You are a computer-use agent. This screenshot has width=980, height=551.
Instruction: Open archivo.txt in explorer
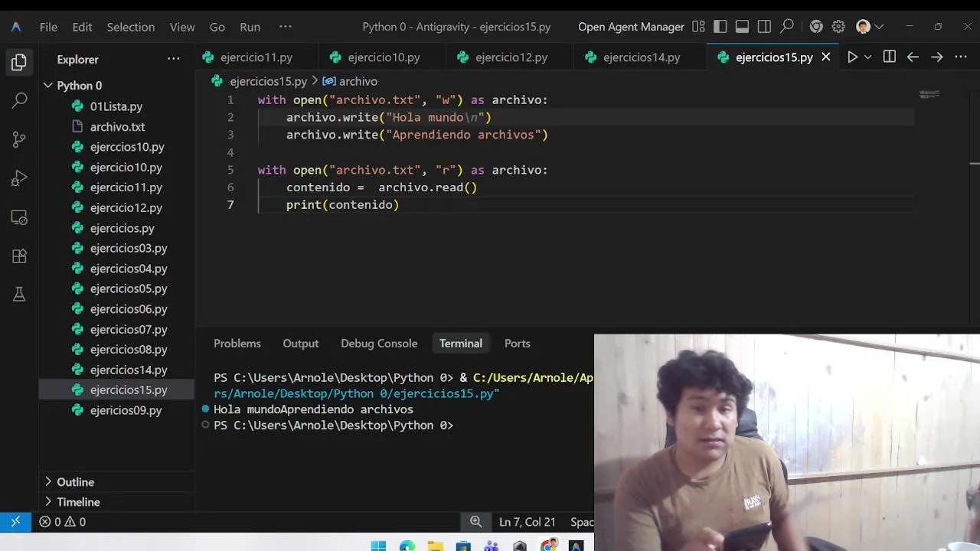(117, 127)
